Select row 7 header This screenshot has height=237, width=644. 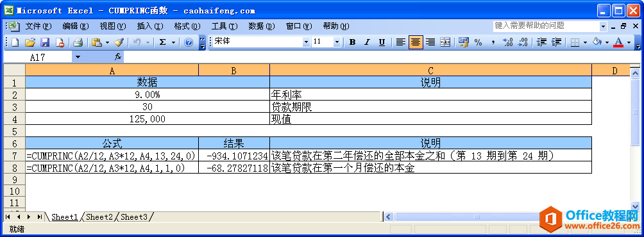coord(14,156)
